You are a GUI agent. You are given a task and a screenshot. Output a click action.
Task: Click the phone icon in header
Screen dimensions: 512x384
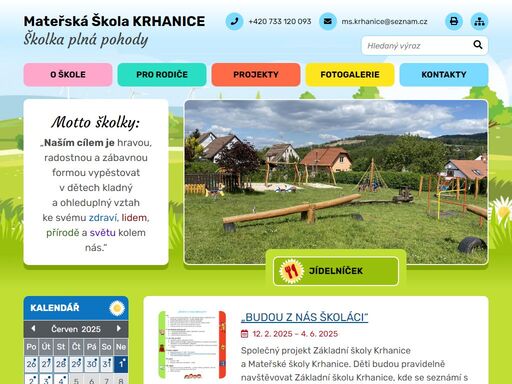point(234,21)
